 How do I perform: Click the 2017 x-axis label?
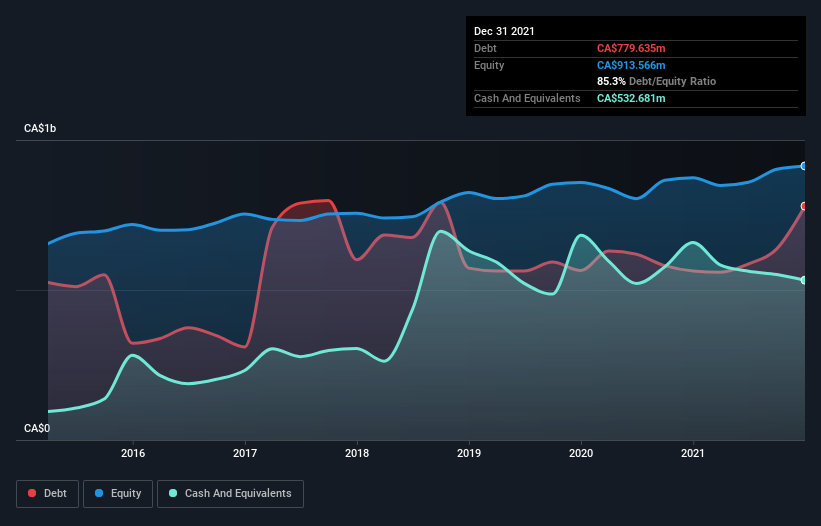pyautogui.click(x=245, y=453)
